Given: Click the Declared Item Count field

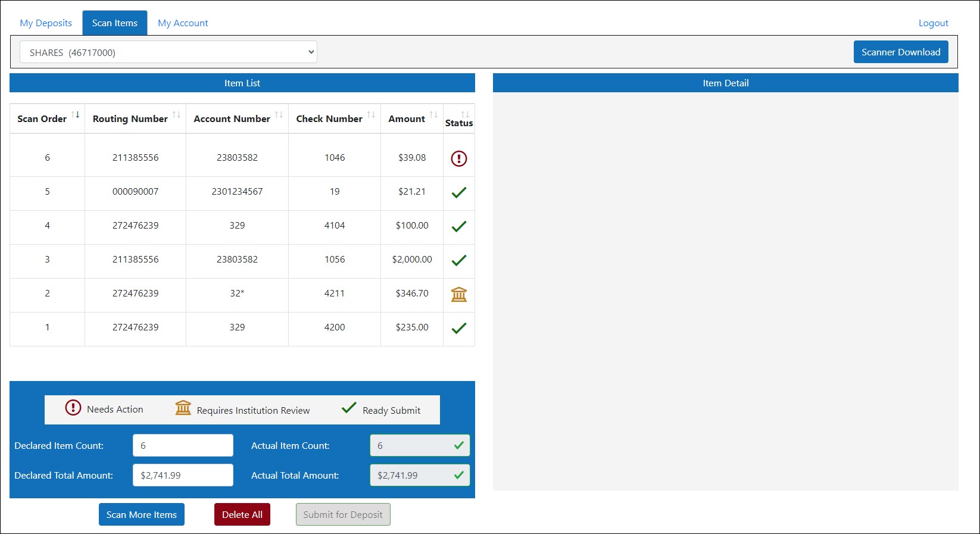Looking at the screenshot, I should [x=183, y=445].
